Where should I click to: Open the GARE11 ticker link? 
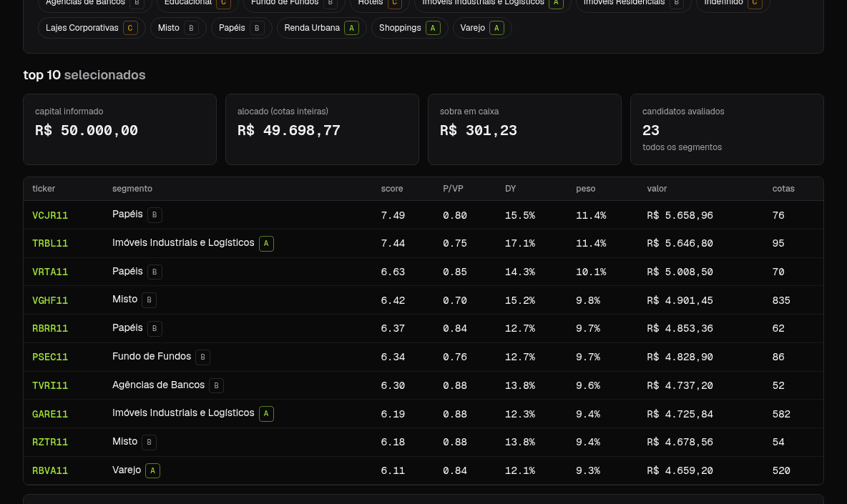click(x=50, y=415)
